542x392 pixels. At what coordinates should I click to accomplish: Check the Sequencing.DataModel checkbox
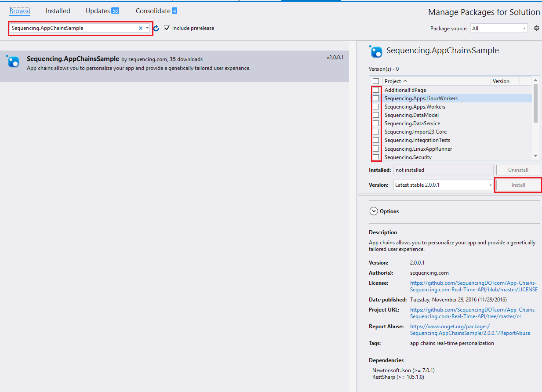pyautogui.click(x=376, y=115)
